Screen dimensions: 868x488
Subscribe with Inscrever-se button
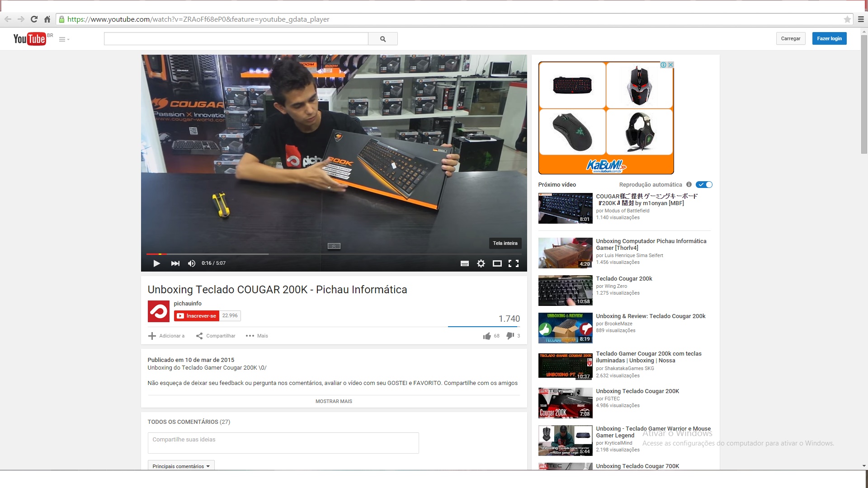197,316
